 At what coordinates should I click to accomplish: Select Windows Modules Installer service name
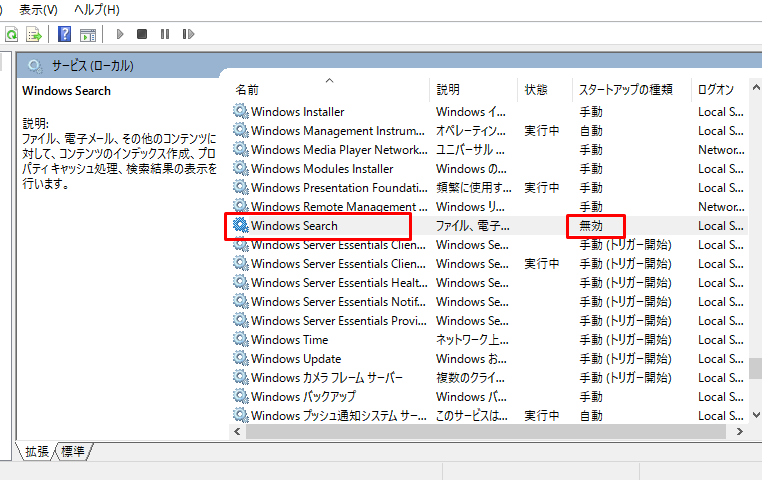[x=322, y=169]
